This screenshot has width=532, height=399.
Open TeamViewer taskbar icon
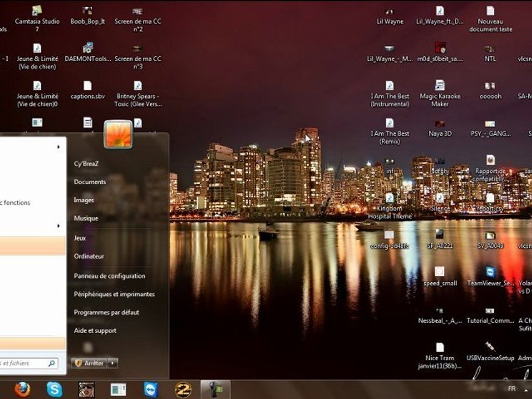click(x=151, y=390)
